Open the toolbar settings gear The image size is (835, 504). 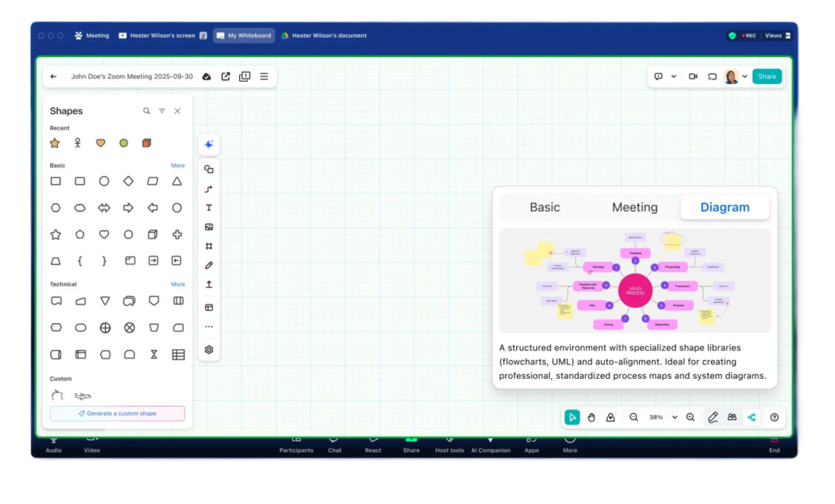coord(209,350)
